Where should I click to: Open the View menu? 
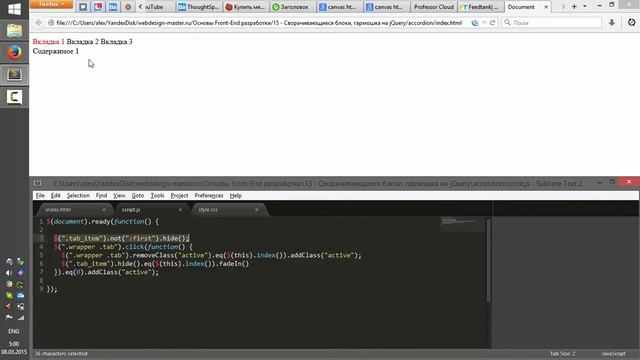[x=119, y=196]
